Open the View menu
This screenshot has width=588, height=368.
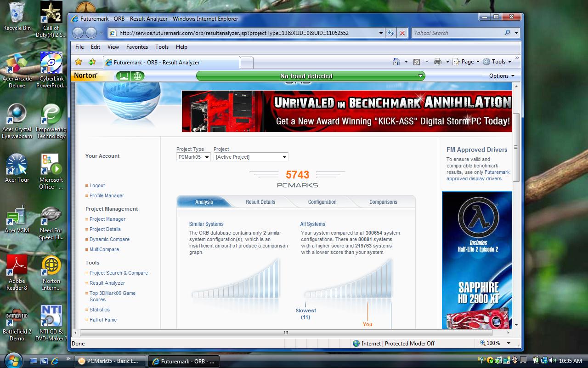pyautogui.click(x=113, y=47)
